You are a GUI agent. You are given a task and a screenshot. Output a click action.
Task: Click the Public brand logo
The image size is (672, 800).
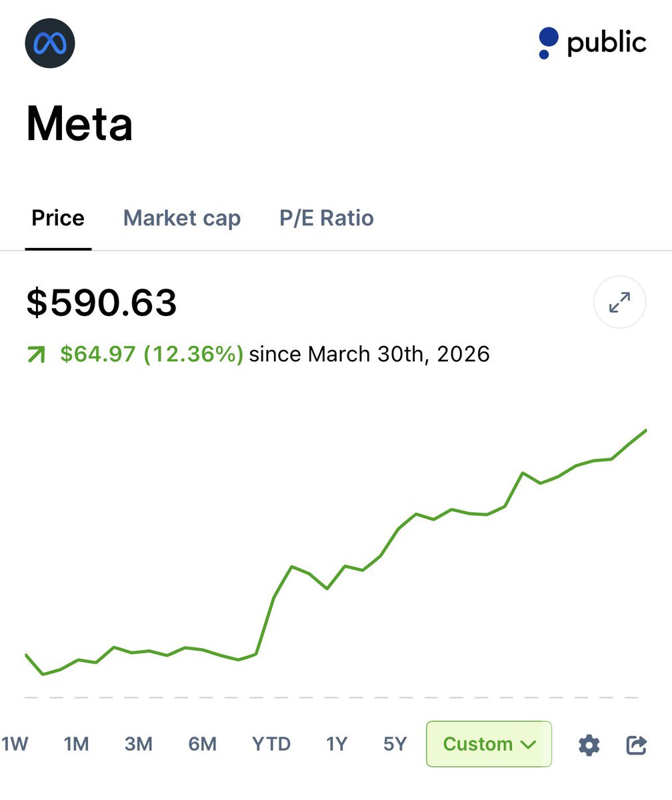click(x=592, y=43)
